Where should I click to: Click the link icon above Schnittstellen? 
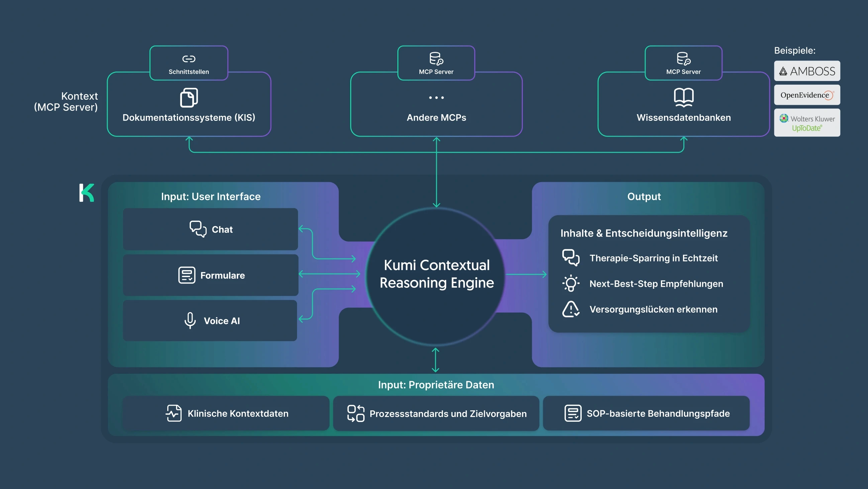point(189,59)
